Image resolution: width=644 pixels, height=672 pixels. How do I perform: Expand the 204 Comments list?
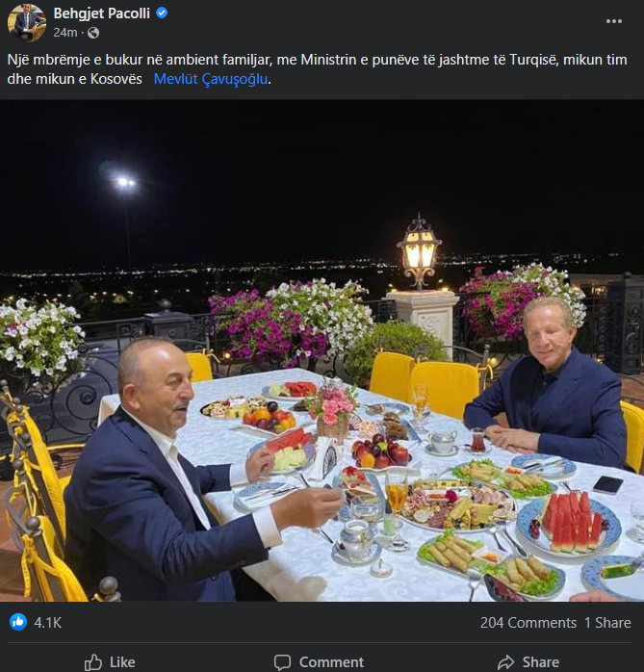click(x=528, y=623)
